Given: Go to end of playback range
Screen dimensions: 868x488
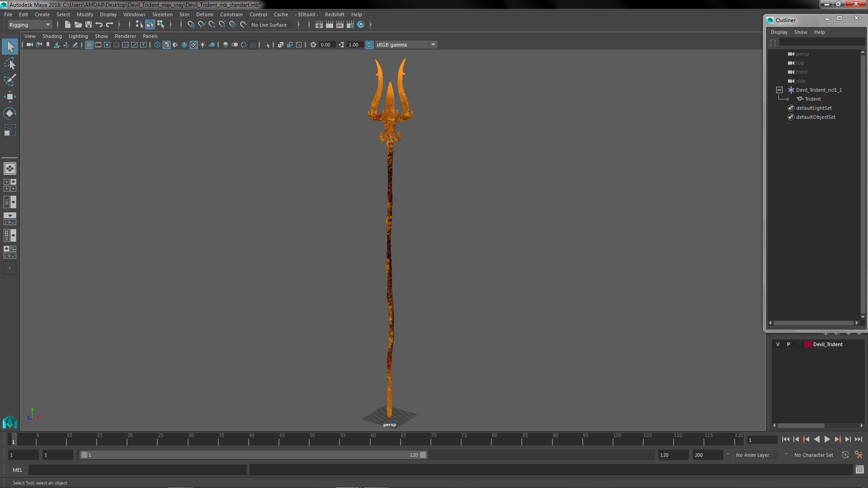Looking at the screenshot, I should [x=858, y=439].
